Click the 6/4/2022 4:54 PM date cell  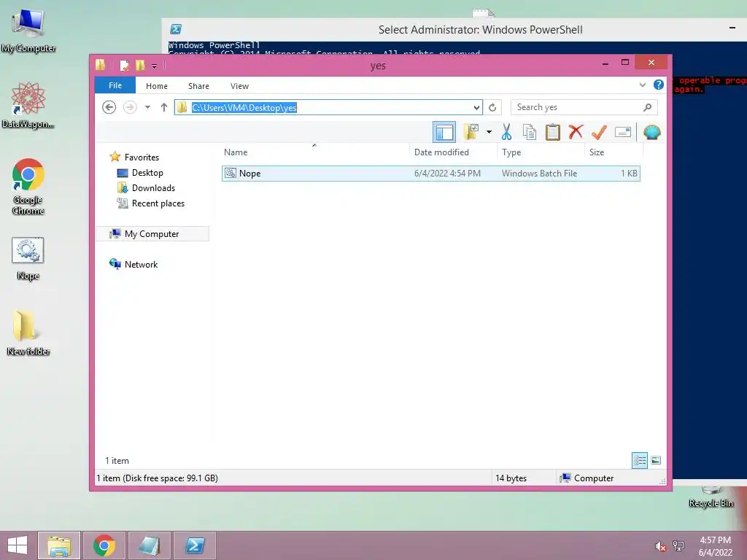click(x=447, y=174)
